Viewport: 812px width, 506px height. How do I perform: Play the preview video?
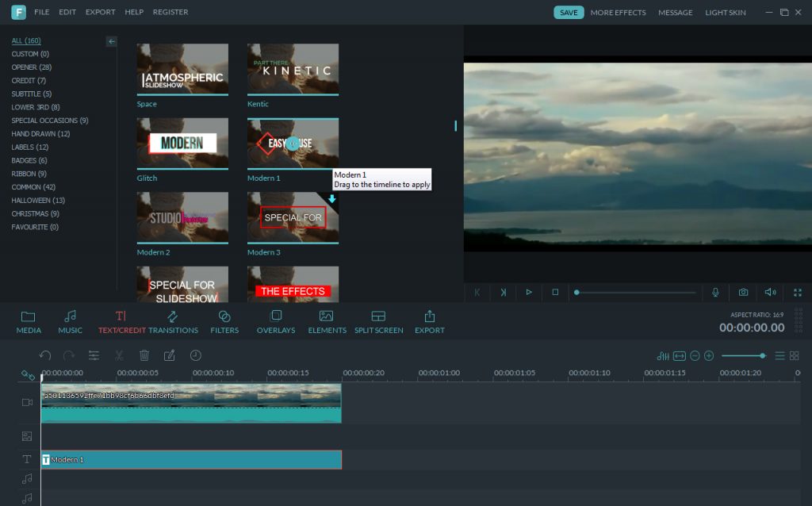[529, 292]
